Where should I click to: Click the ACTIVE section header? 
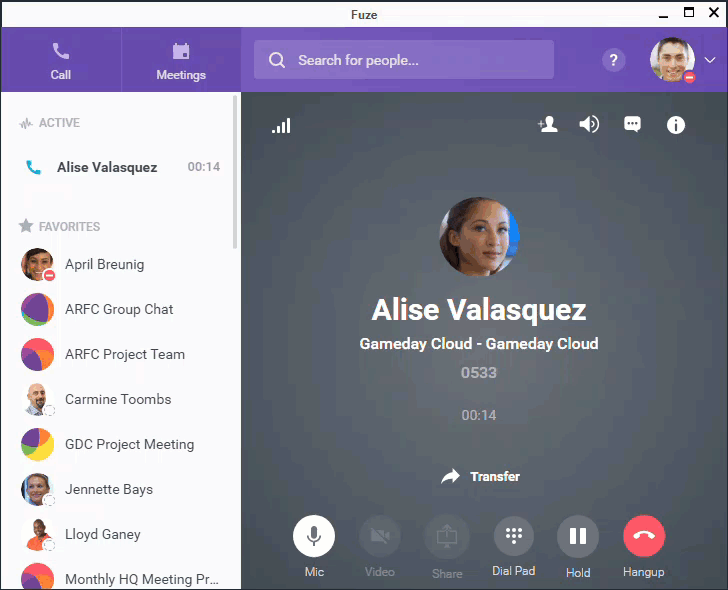(50, 123)
